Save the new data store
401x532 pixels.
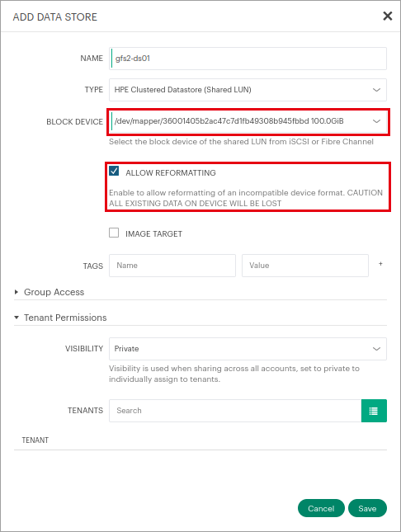[x=367, y=508]
